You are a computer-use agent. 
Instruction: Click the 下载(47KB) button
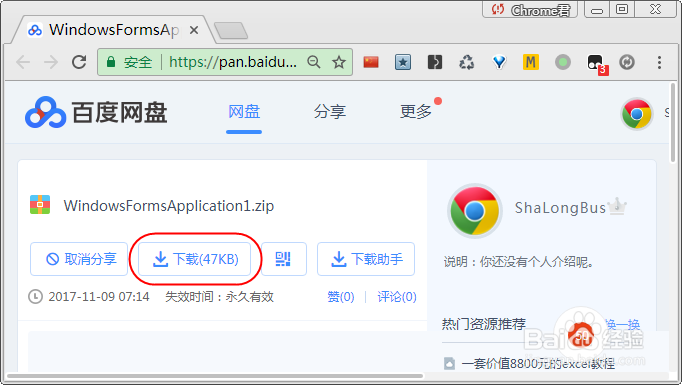click(x=194, y=259)
